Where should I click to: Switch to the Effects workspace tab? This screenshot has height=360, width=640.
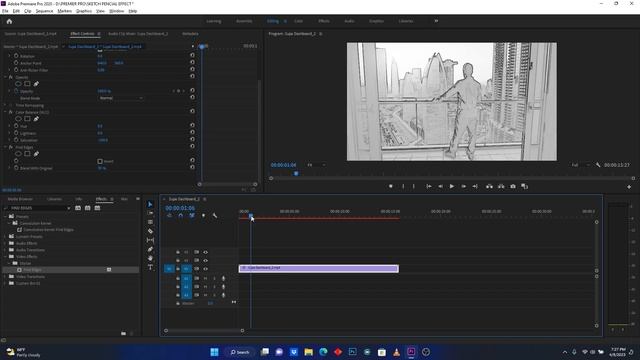click(324, 21)
